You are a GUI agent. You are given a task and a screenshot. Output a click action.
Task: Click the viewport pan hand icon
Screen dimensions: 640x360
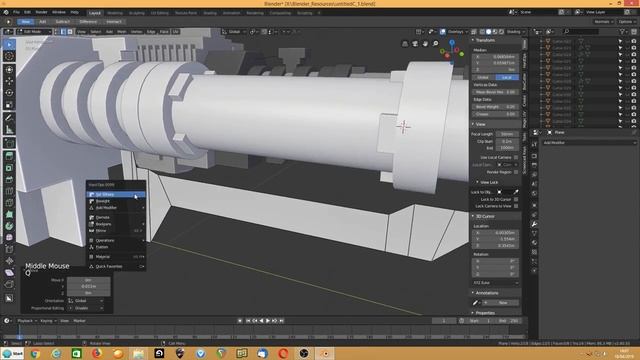point(425,44)
